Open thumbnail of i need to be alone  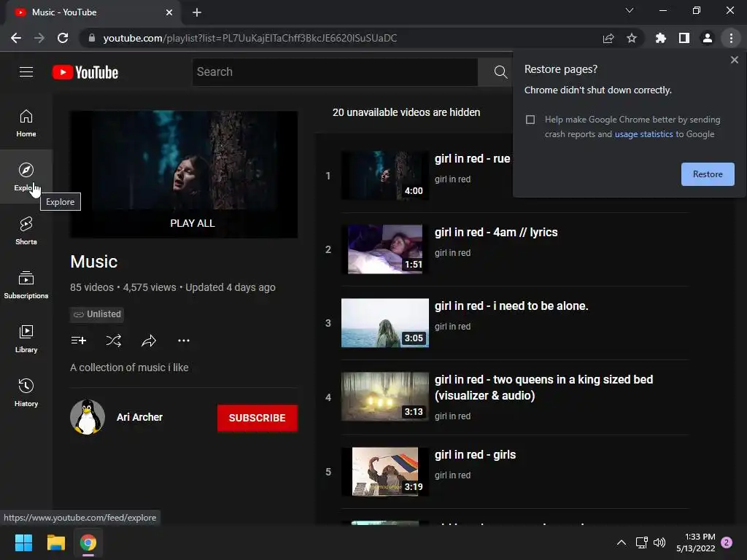click(x=385, y=323)
